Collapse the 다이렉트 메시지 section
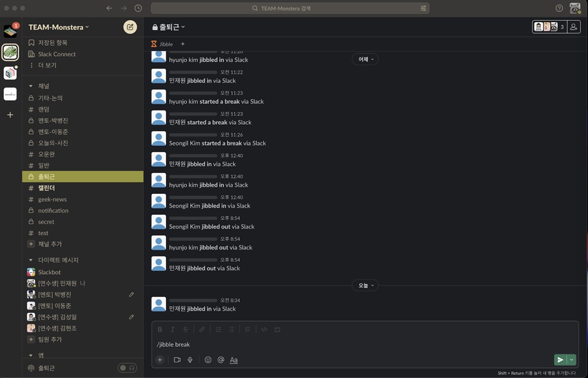The height and width of the screenshot is (378, 588). coord(31,260)
